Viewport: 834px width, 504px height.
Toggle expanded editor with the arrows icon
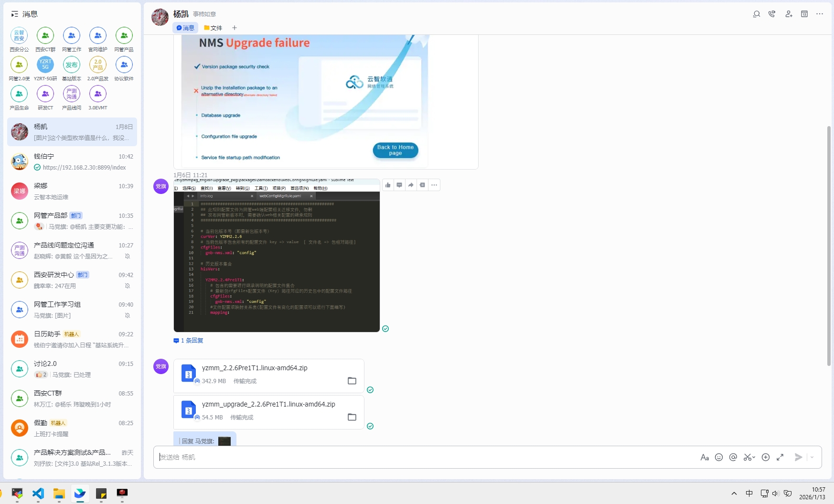[x=780, y=457]
